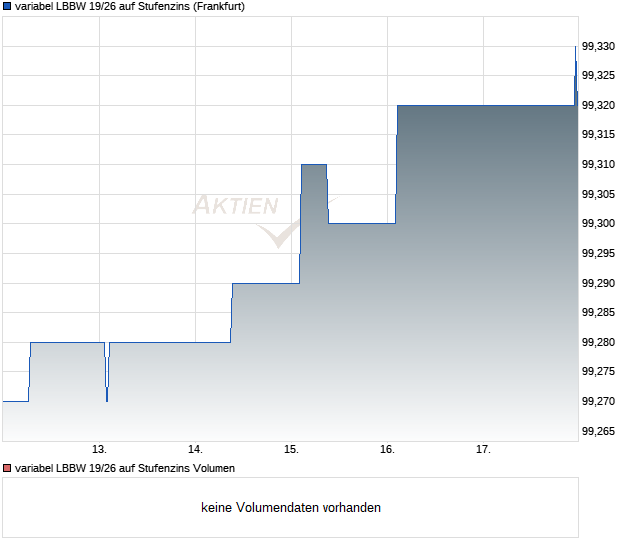This screenshot has width=620, height=546.
Task: Click the 99,320 price axis label
Action: (598, 105)
